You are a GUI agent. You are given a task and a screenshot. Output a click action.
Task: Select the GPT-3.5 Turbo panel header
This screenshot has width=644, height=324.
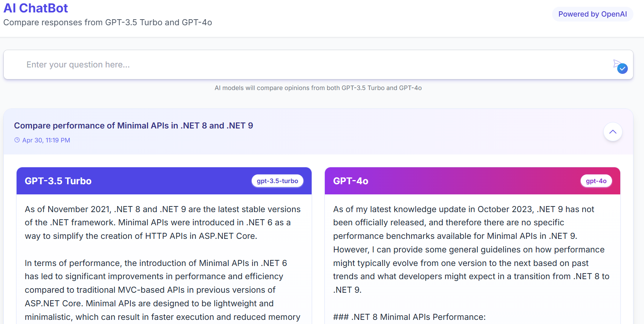click(164, 181)
